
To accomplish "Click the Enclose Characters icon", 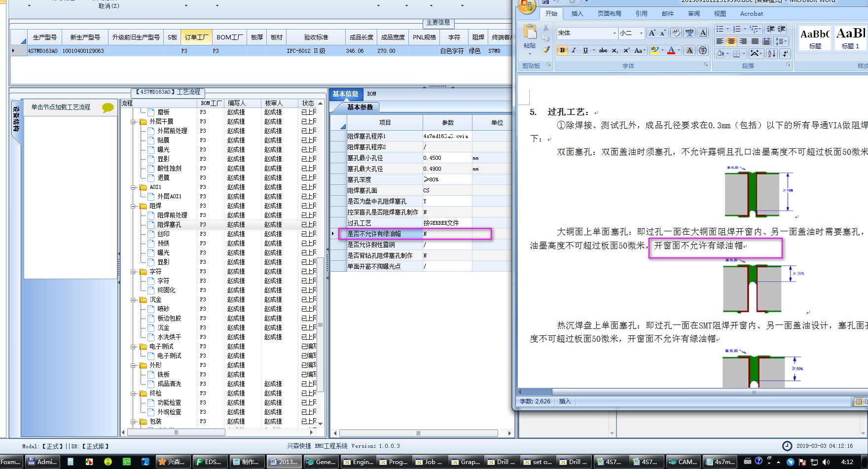I will pos(703,50).
